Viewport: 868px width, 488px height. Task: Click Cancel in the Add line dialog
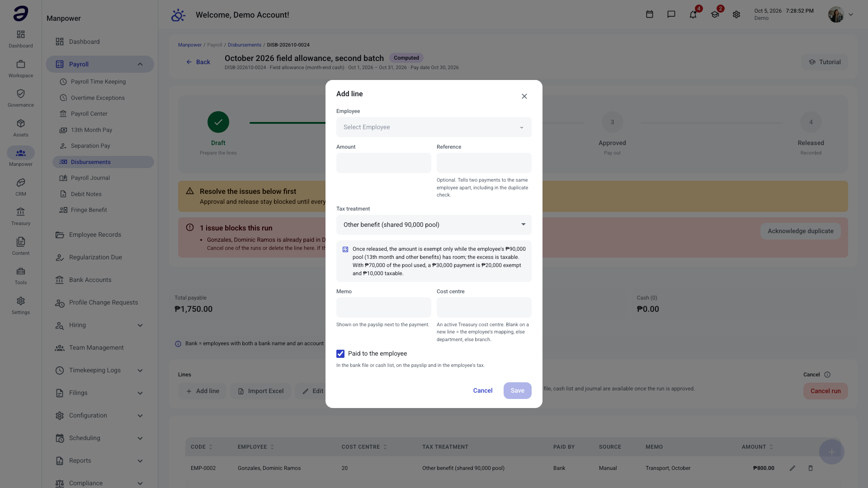click(483, 390)
